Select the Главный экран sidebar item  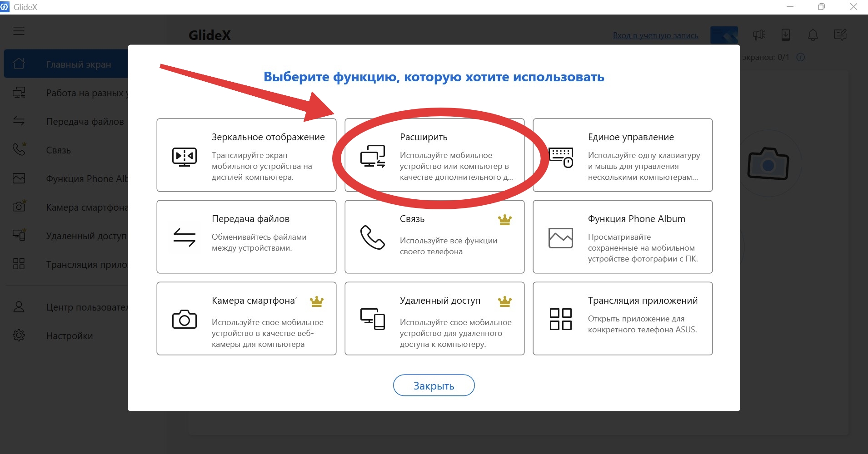(66, 64)
